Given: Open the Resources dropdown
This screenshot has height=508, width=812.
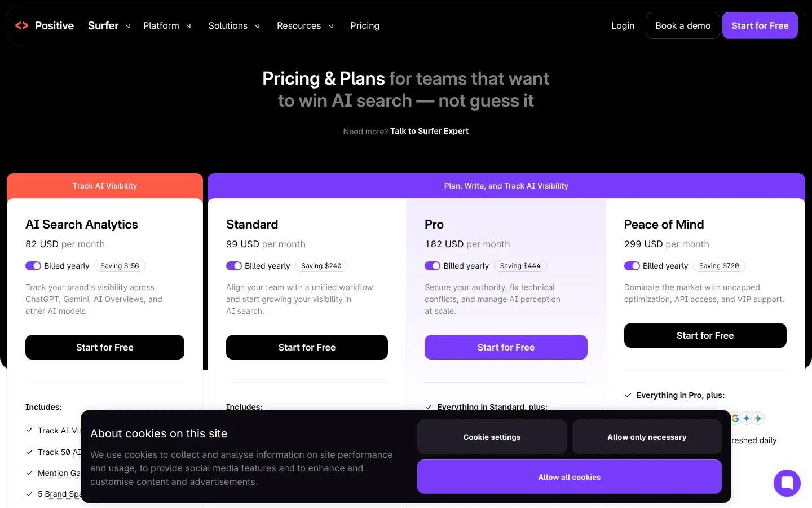Looking at the screenshot, I should click(305, 26).
